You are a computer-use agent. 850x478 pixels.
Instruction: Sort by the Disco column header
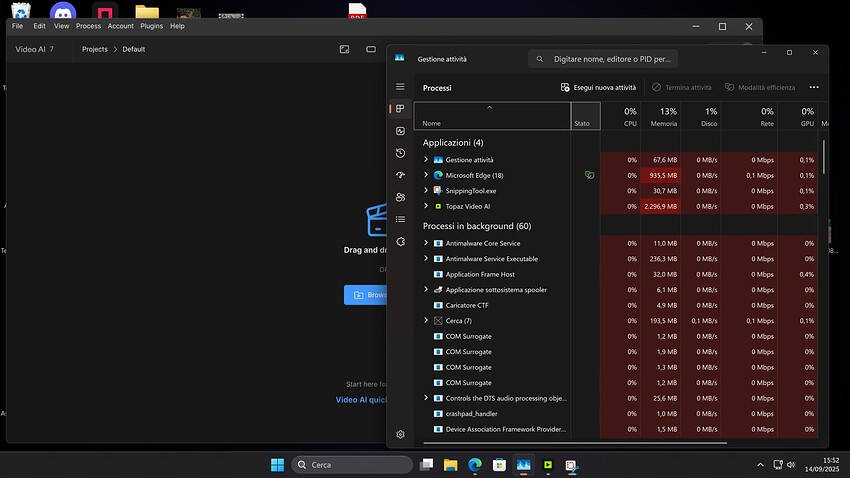tap(700, 116)
